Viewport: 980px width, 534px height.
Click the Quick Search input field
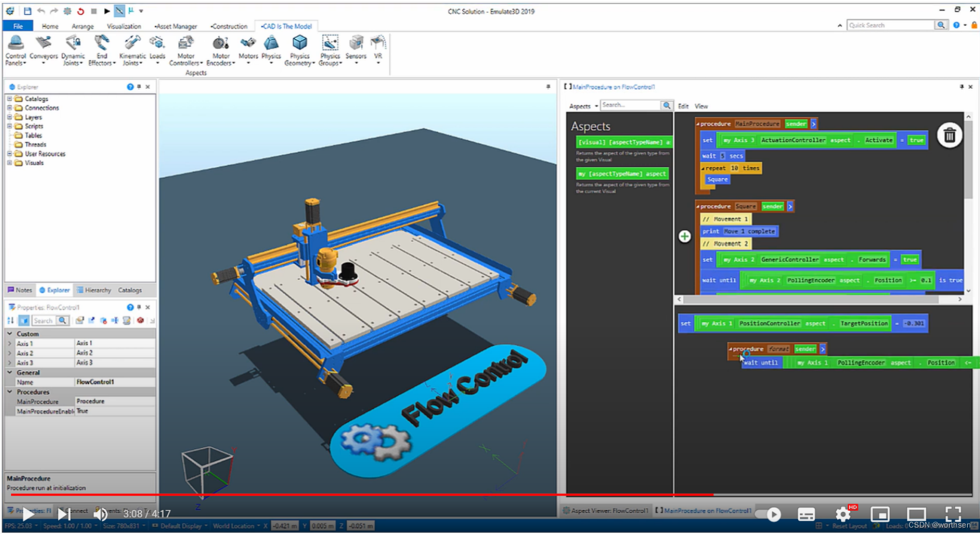(891, 25)
